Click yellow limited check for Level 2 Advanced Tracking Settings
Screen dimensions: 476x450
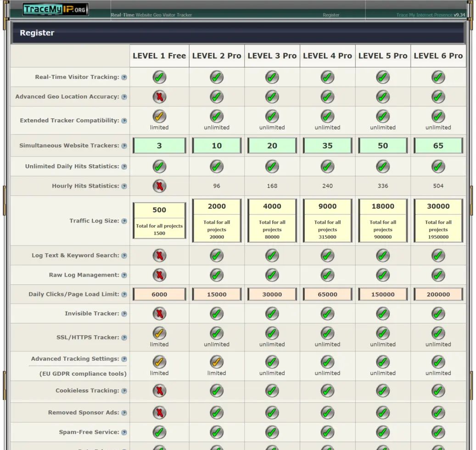click(217, 362)
